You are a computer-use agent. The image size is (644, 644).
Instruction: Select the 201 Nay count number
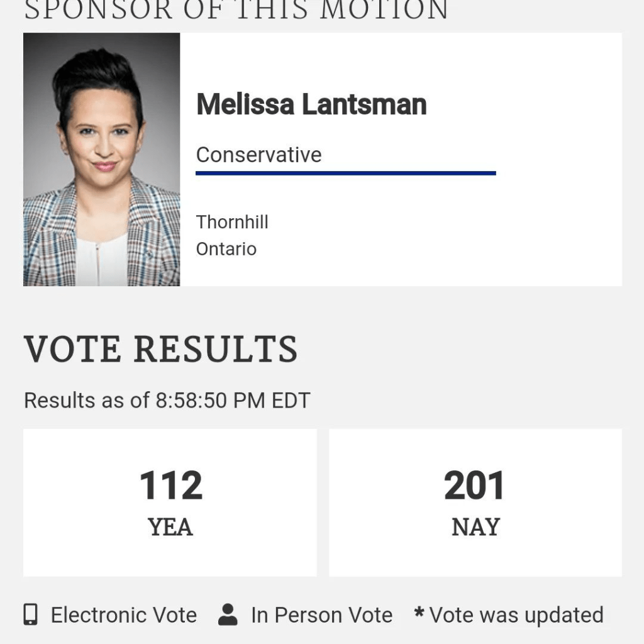(475, 486)
